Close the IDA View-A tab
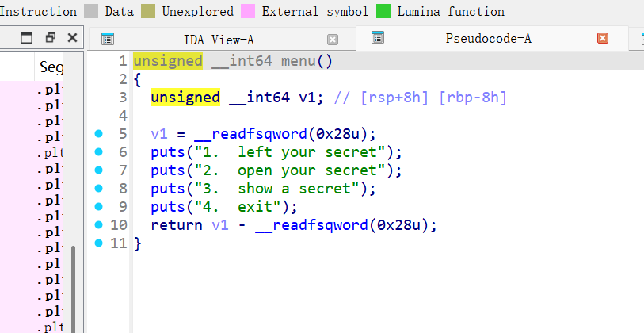This screenshot has height=333, width=644. pos(333,39)
